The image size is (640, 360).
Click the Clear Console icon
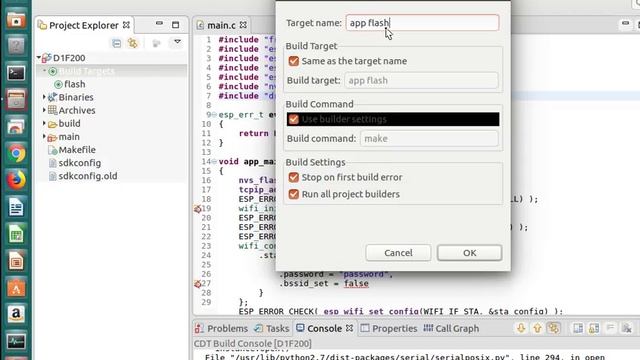[627, 328]
